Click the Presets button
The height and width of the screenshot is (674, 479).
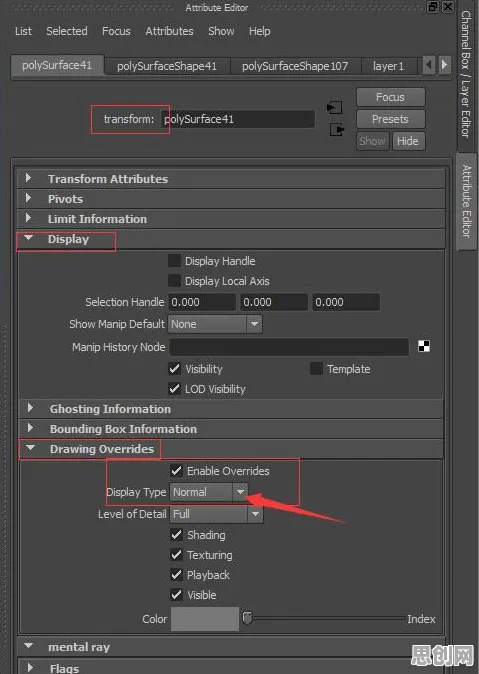[x=390, y=119]
